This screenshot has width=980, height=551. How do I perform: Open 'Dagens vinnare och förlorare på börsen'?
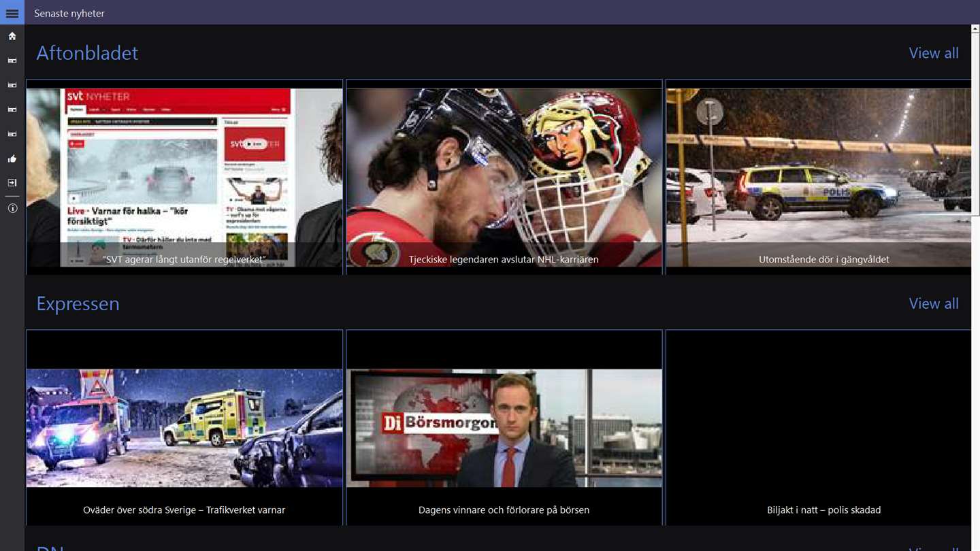point(504,427)
